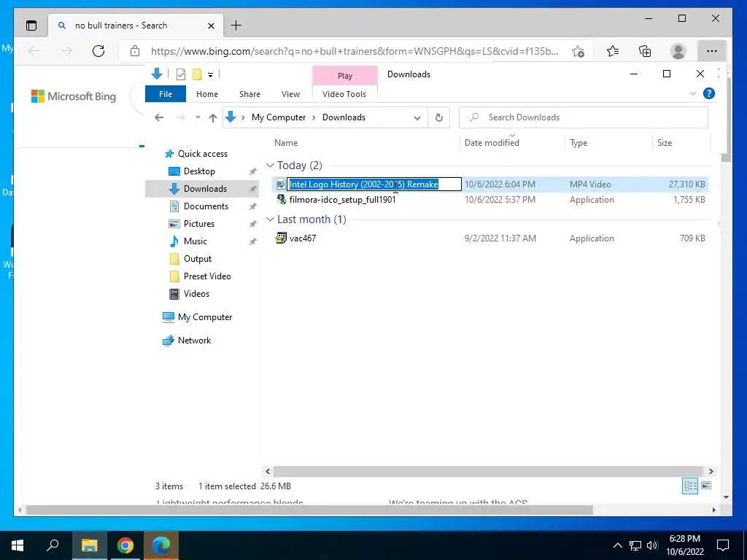
Task: Switch to large thumbnails view
Action: (706, 486)
